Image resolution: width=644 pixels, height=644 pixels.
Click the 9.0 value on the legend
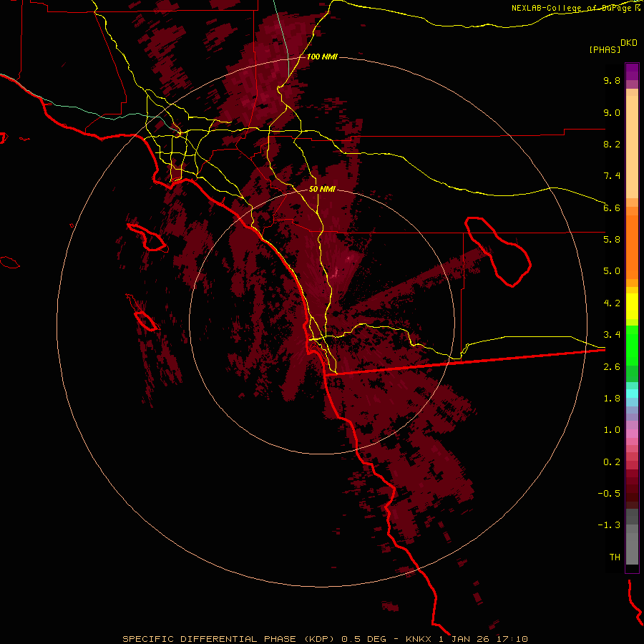[x=612, y=112]
